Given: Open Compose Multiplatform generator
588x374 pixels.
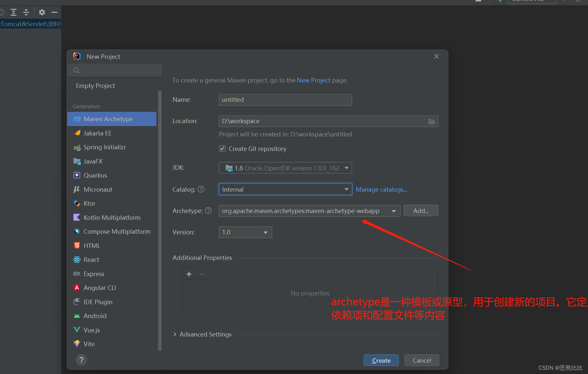Looking at the screenshot, I should (x=112, y=231).
